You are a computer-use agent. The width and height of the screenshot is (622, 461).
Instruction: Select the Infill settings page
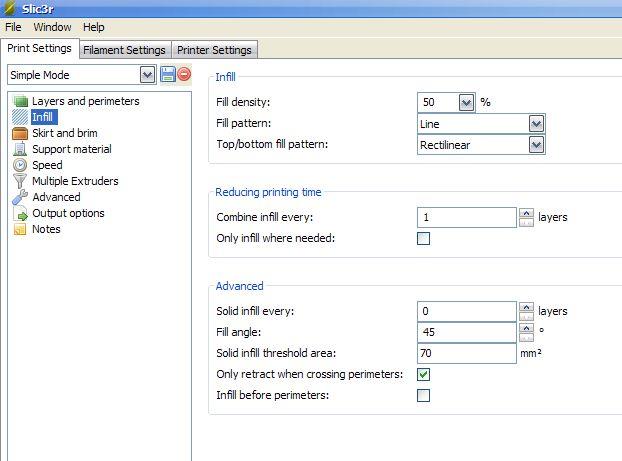click(x=42, y=117)
